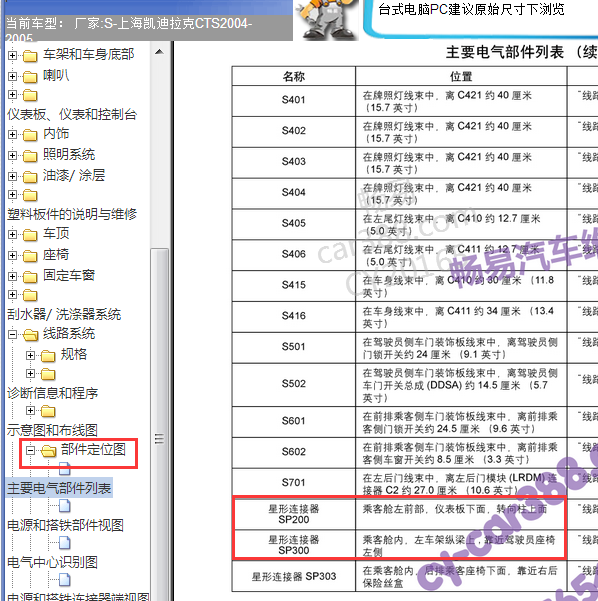
Task: Collapse the 部件定位图 folder node
Action: click(30, 450)
